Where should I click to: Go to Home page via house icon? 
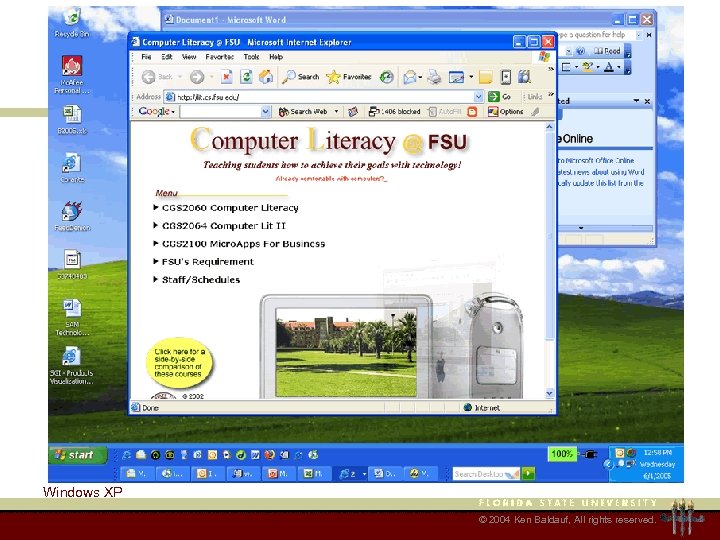click(x=266, y=77)
